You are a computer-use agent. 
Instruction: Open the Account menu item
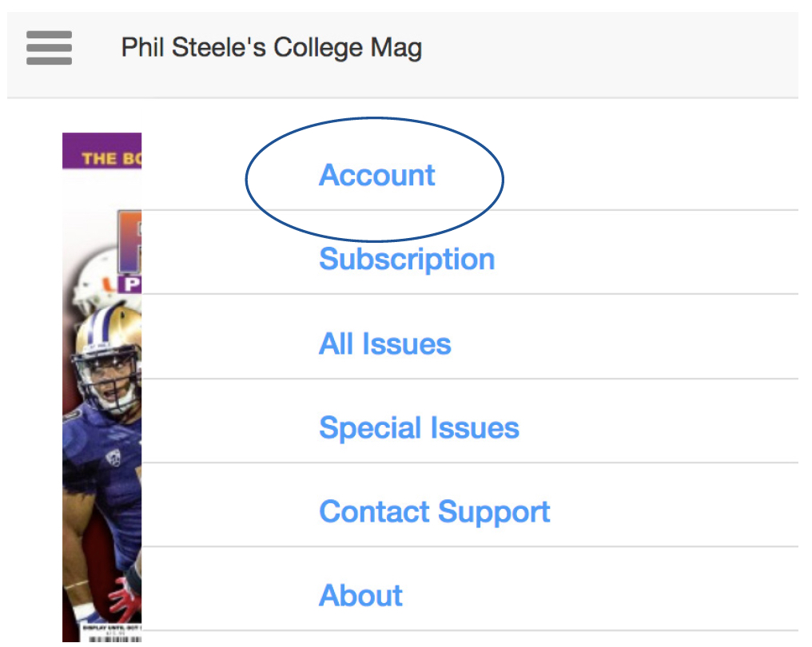click(x=376, y=175)
